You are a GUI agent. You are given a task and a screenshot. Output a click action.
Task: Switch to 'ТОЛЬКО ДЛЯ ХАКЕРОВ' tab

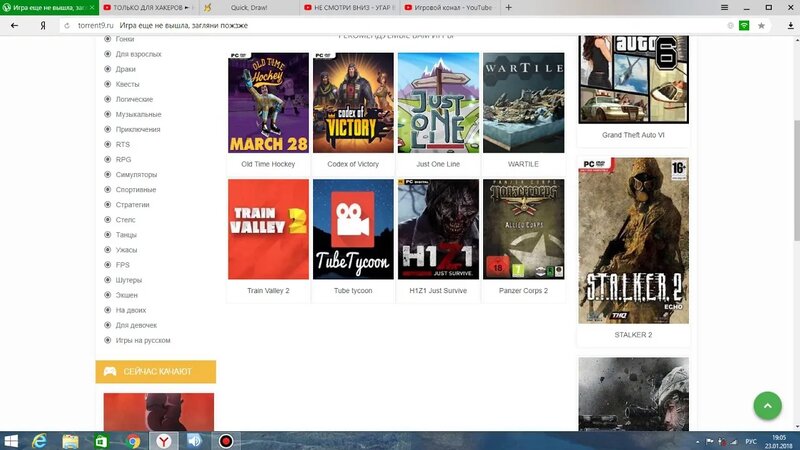[148, 8]
